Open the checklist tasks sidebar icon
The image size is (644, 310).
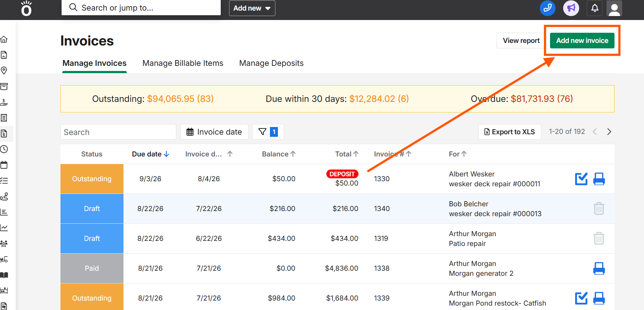point(4,180)
